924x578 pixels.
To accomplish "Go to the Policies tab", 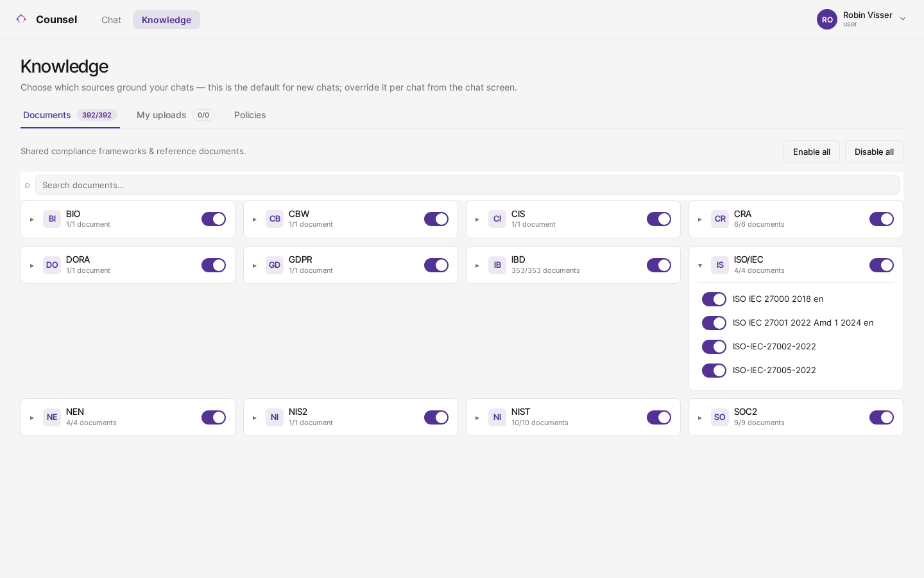I will [x=250, y=115].
